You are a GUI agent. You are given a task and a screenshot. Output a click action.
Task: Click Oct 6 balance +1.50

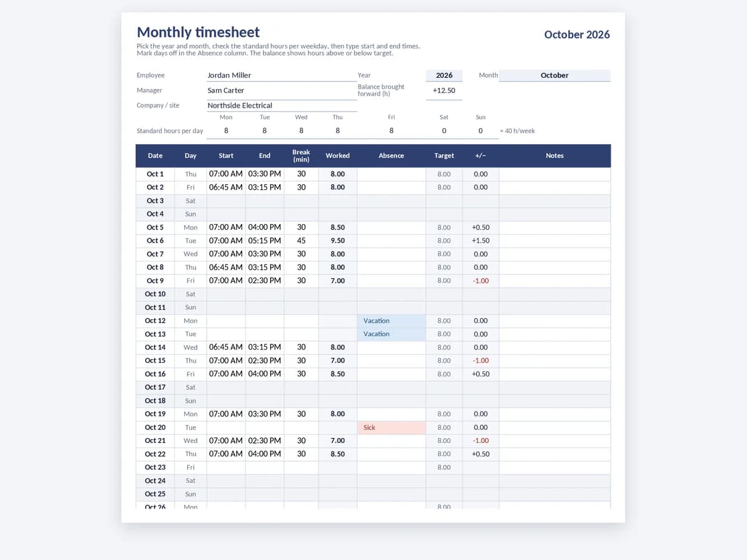click(x=481, y=241)
